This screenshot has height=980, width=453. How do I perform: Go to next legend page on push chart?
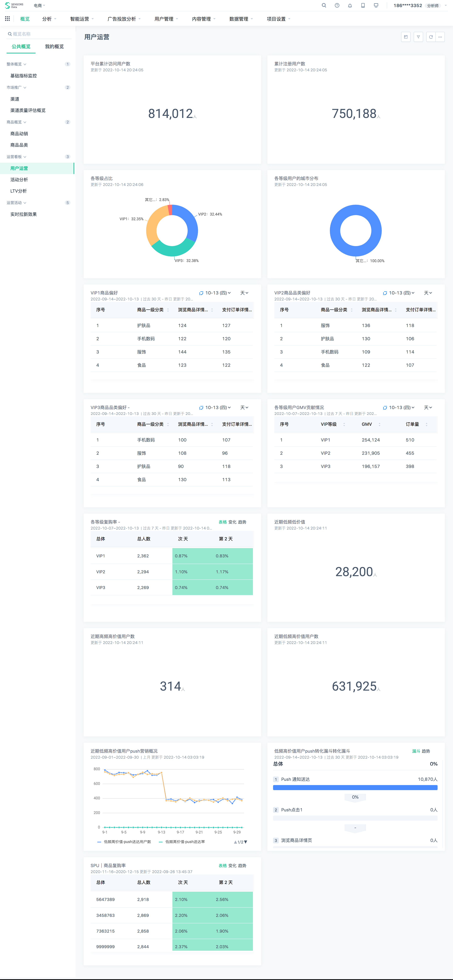click(x=246, y=842)
